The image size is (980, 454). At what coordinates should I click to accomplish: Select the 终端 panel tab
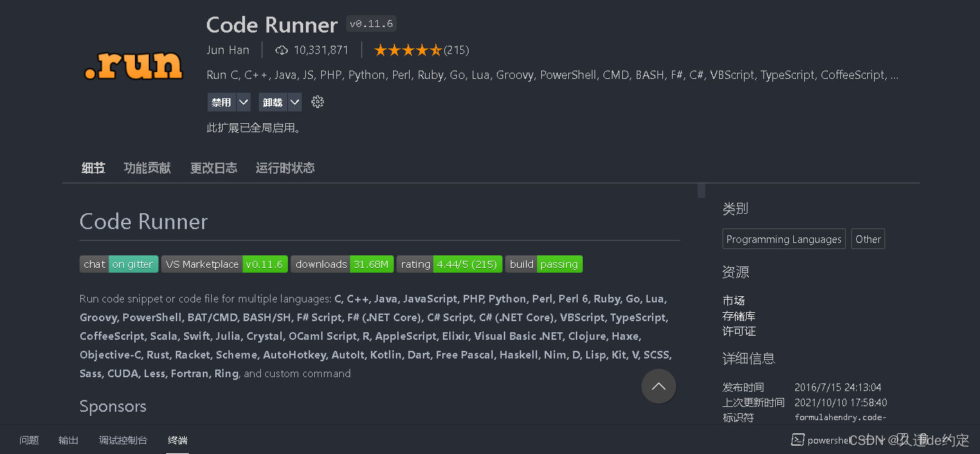coord(178,440)
